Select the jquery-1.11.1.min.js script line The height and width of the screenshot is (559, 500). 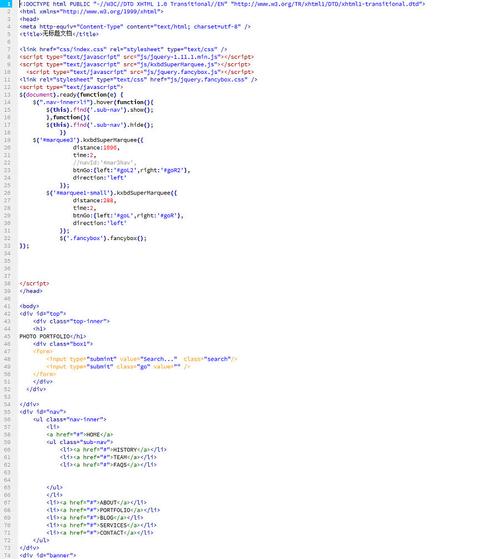point(136,57)
